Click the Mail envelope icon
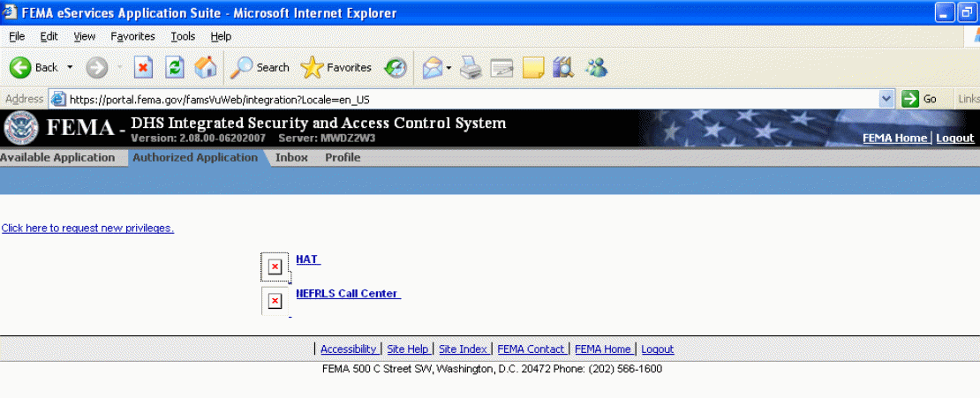 (x=433, y=67)
